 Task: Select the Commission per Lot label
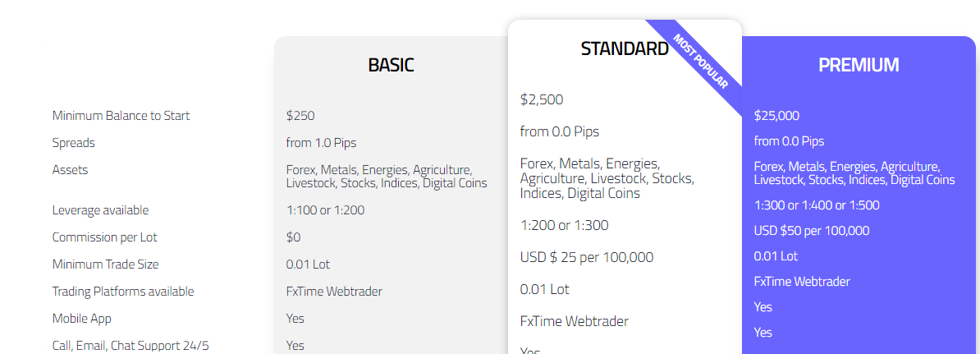[105, 237]
